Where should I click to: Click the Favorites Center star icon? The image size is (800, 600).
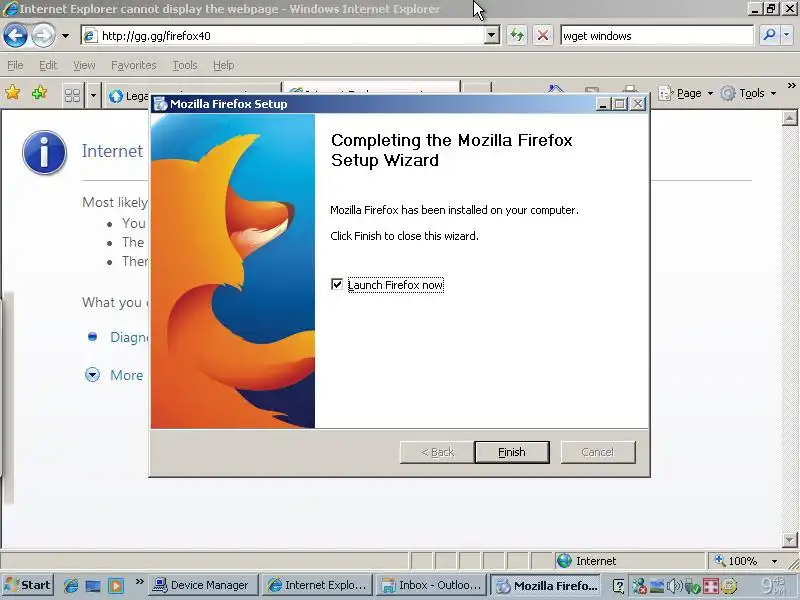tap(13, 93)
